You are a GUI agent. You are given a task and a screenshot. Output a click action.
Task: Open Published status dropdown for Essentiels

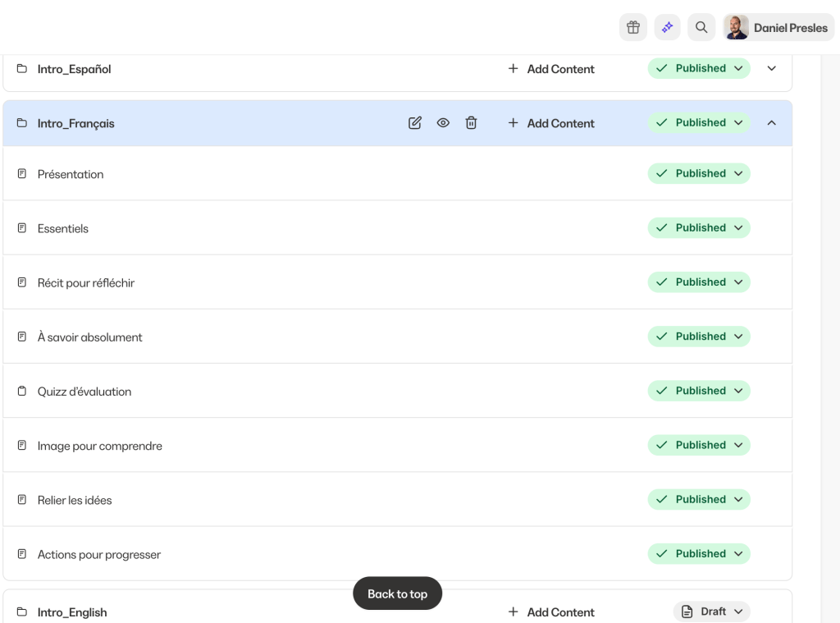pyautogui.click(x=699, y=228)
